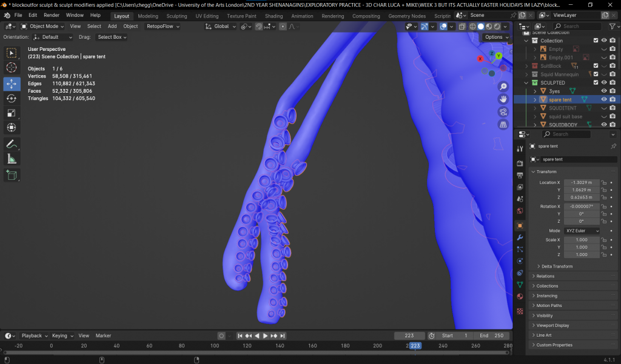The image size is (621, 364).
Task: Open the timeline Playback popover
Action: pyautogui.click(x=35, y=336)
